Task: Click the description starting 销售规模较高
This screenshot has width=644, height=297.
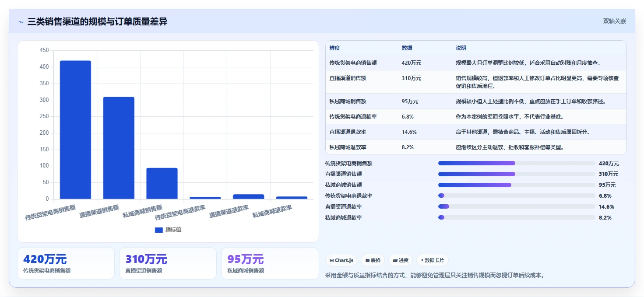Action: click(x=538, y=82)
